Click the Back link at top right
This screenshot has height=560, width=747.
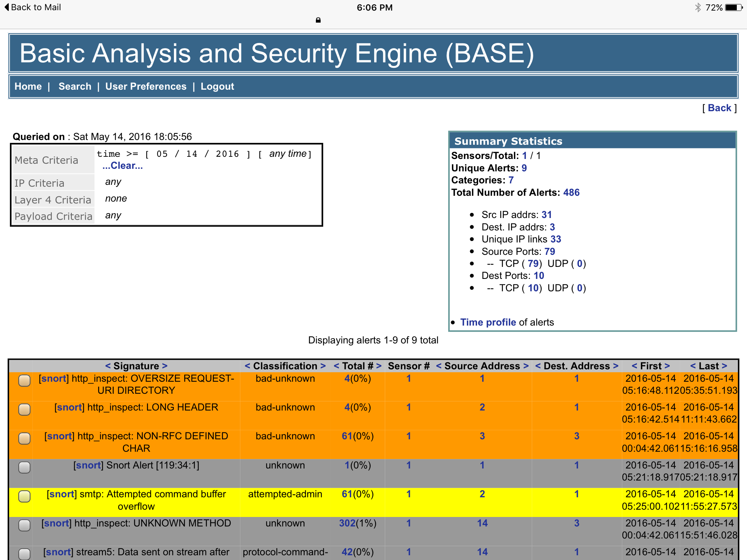719,108
